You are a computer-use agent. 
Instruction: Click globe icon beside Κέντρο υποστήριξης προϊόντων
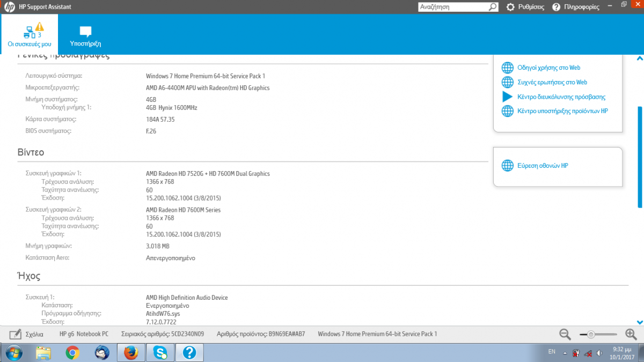coord(507,111)
